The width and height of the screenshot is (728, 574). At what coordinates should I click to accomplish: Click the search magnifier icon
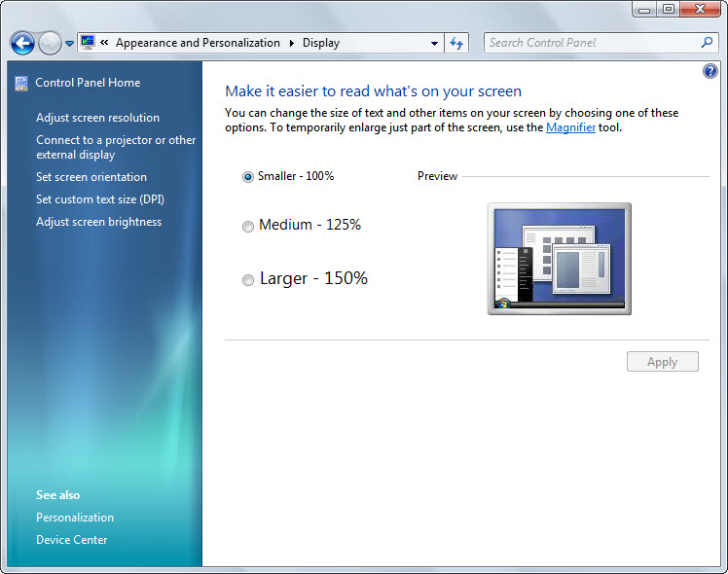point(708,42)
